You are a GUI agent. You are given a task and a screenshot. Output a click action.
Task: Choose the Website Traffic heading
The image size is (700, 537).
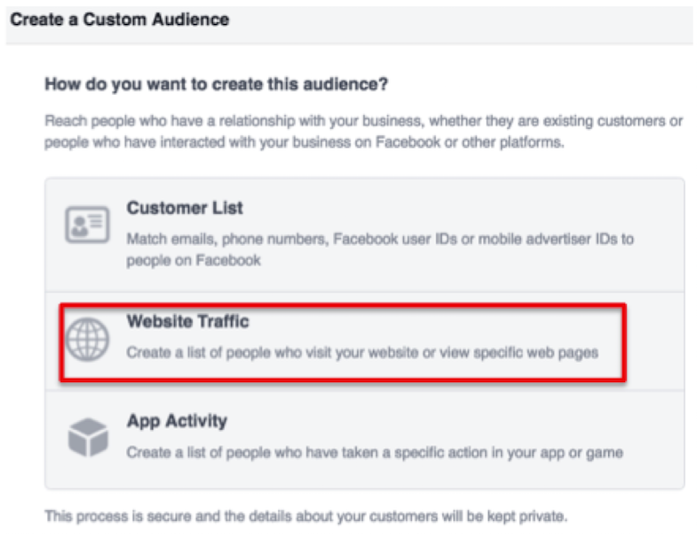[x=188, y=321]
